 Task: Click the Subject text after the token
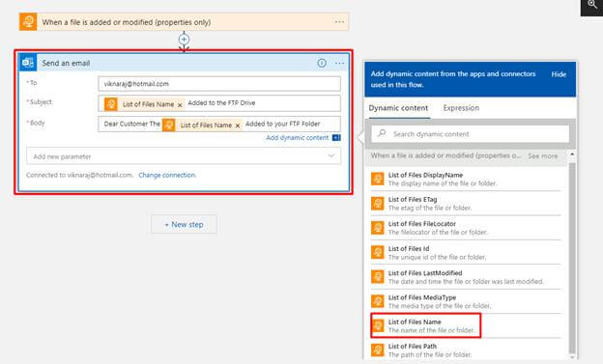(221, 103)
